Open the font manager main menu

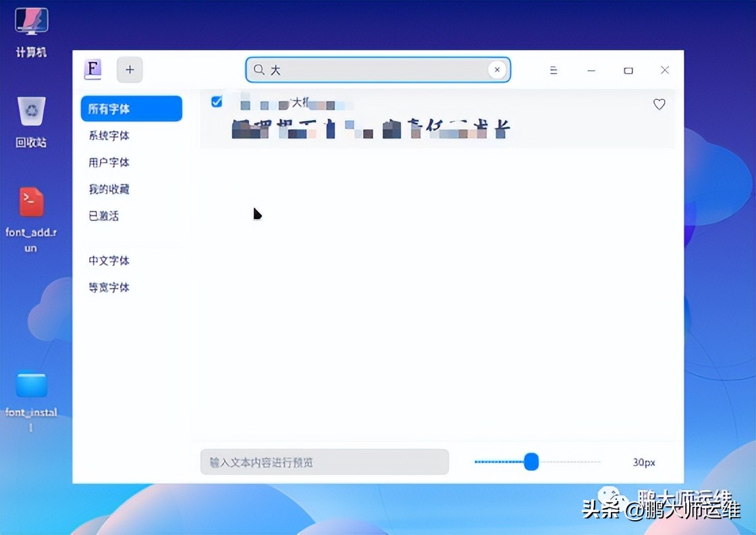click(x=553, y=70)
